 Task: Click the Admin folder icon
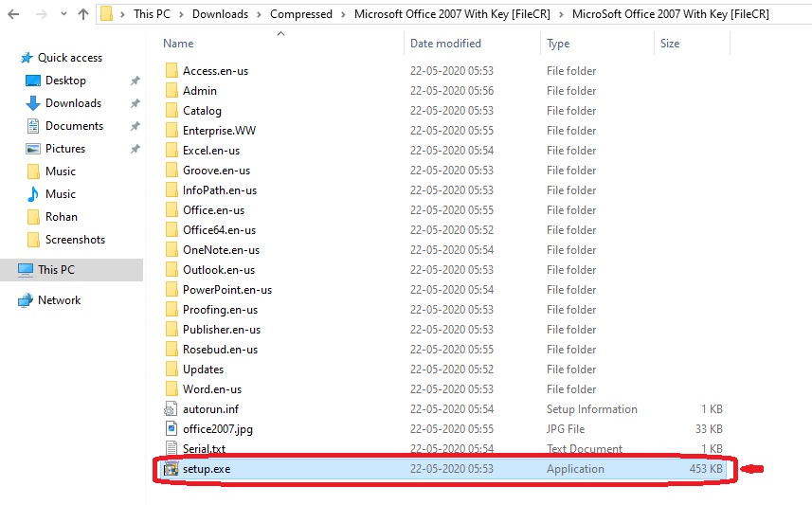(171, 91)
